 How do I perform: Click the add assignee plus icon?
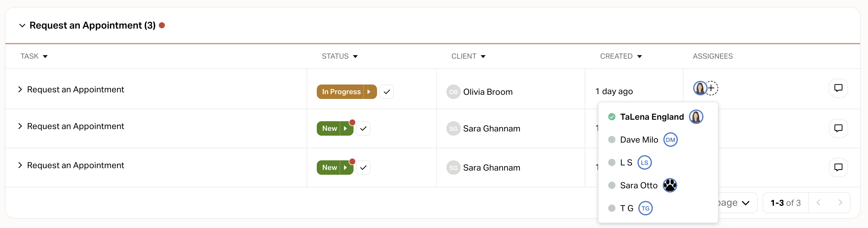click(x=711, y=88)
